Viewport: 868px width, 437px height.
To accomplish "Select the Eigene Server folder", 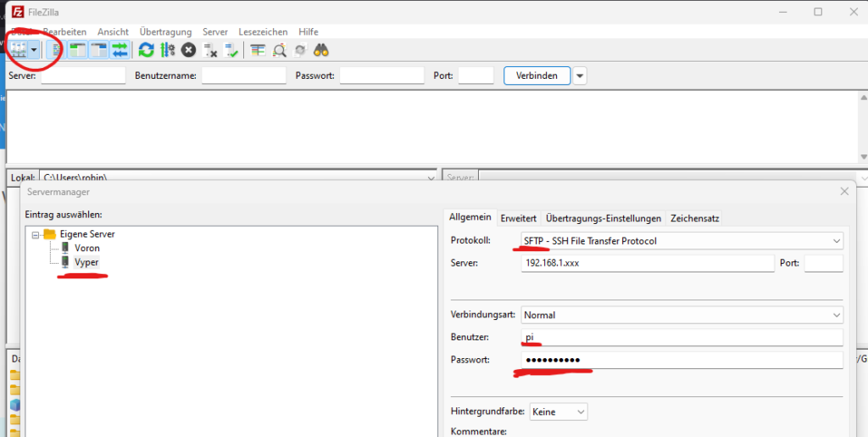I will [87, 234].
